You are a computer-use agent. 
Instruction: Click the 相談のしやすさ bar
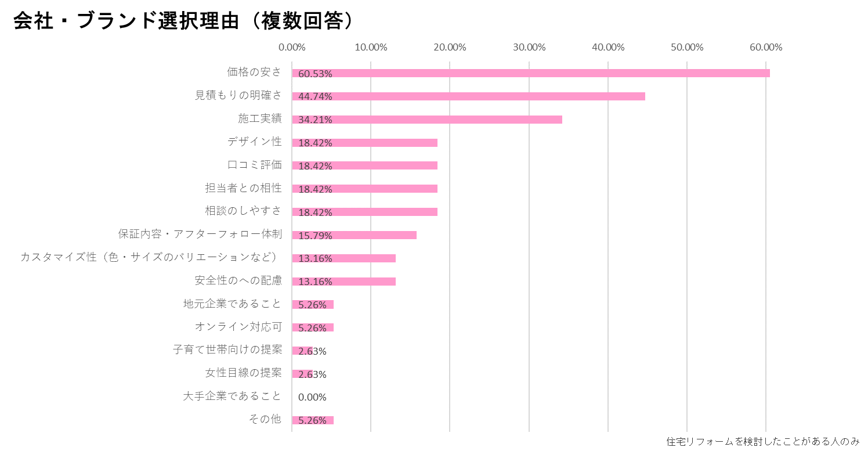coord(364,212)
